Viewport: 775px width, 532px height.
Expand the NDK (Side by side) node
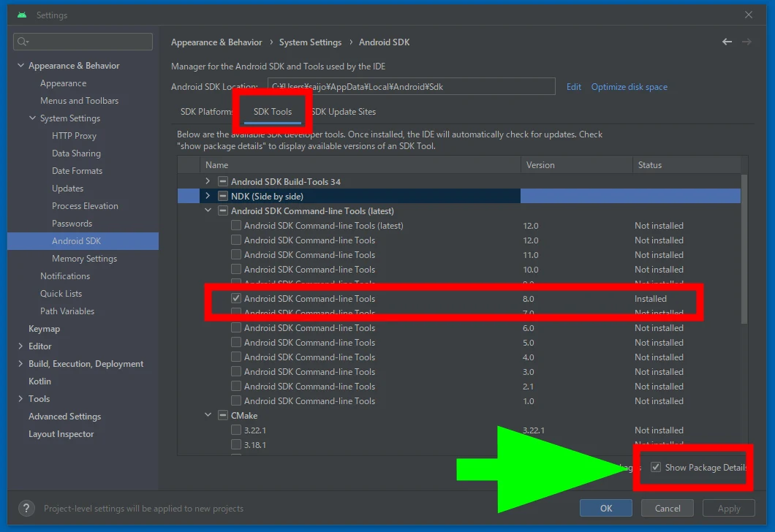208,196
